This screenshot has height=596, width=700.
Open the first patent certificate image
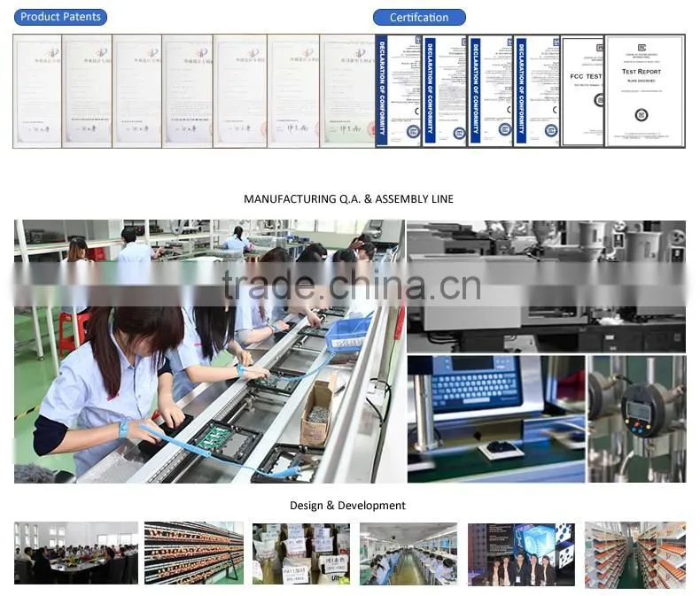(x=37, y=91)
